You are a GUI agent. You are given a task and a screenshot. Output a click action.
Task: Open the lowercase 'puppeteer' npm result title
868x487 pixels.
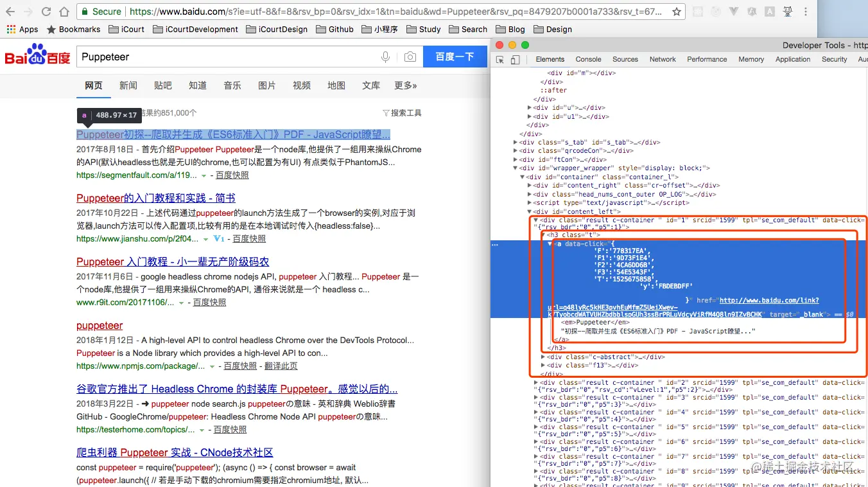pyautogui.click(x=100, y=326)
